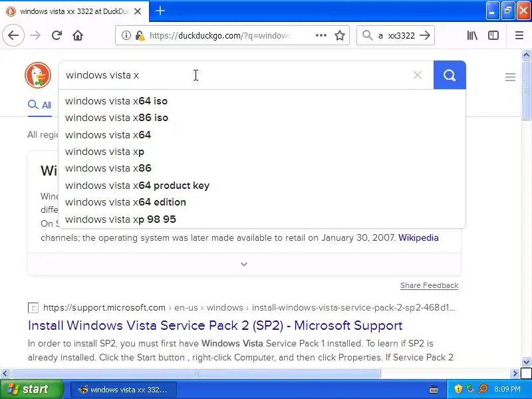The image size is (532, 399).
Task: Click the vertical scrollbar up arrow
Action: point(526,55)
